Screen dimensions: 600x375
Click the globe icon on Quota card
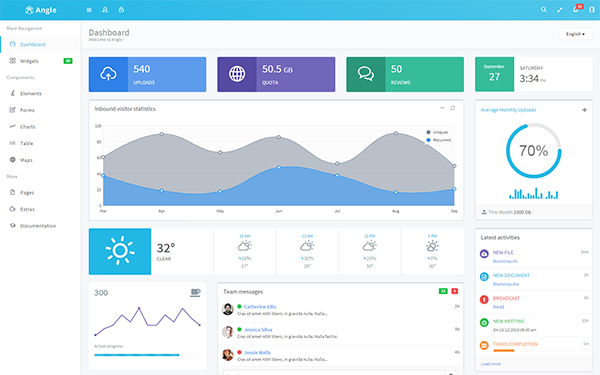tap(237, 74)
